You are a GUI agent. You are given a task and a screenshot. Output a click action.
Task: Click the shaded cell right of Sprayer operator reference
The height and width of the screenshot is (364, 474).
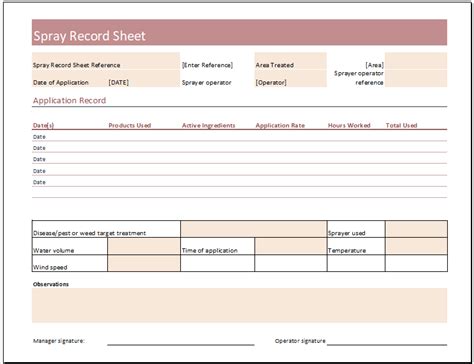tap(416, 78)
